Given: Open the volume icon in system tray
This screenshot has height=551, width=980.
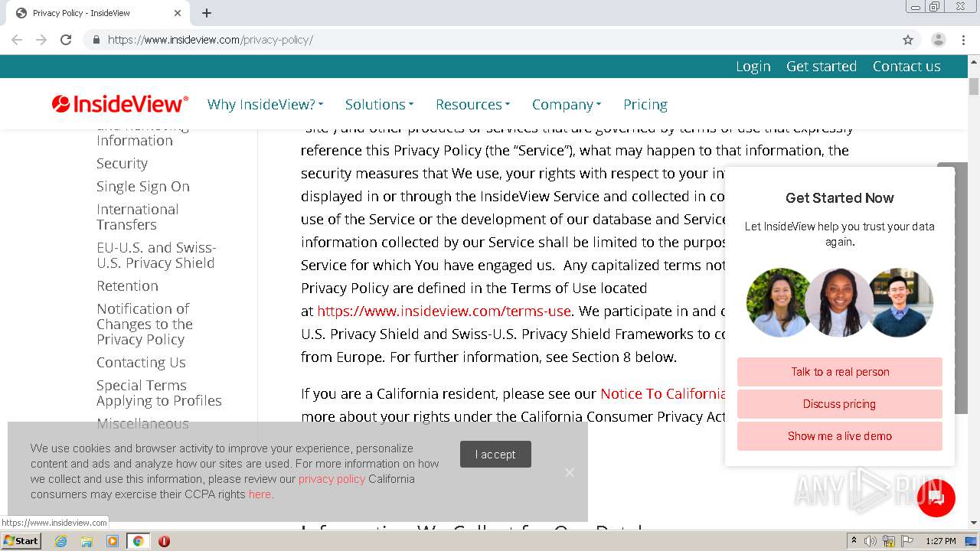Looking at the screenshot, I should (x=871, y=541).
